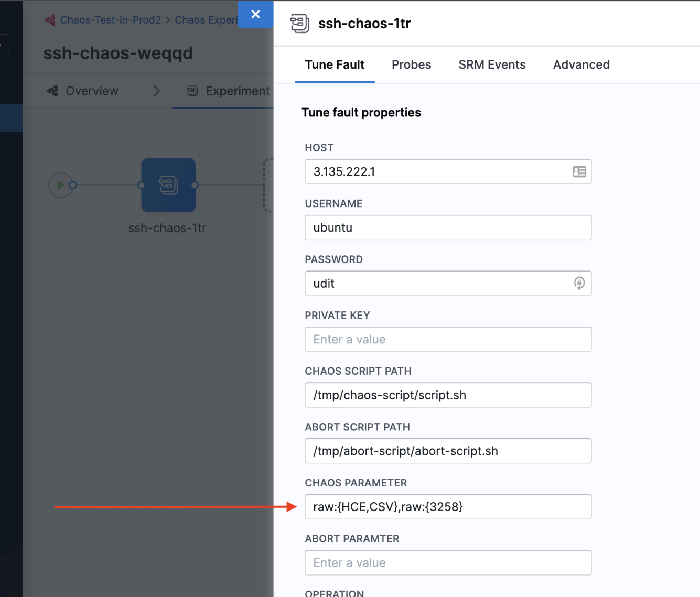This screenshot has width=700, height=597.
Task: Select the ssh-chaos-1tr fault node on canvas
Action: tap(168, 185)
